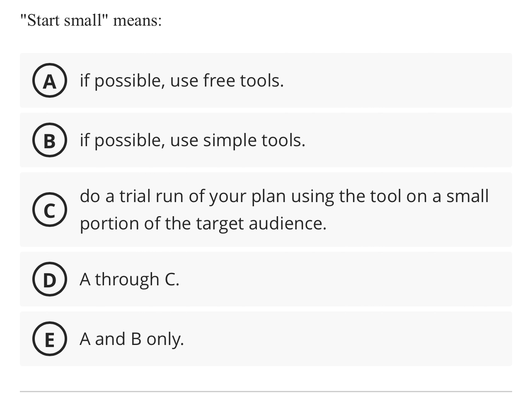Click the circled A letter indicator
Image resolution: width=532 pixels, height=393 pixels.
tap(49, 80)
